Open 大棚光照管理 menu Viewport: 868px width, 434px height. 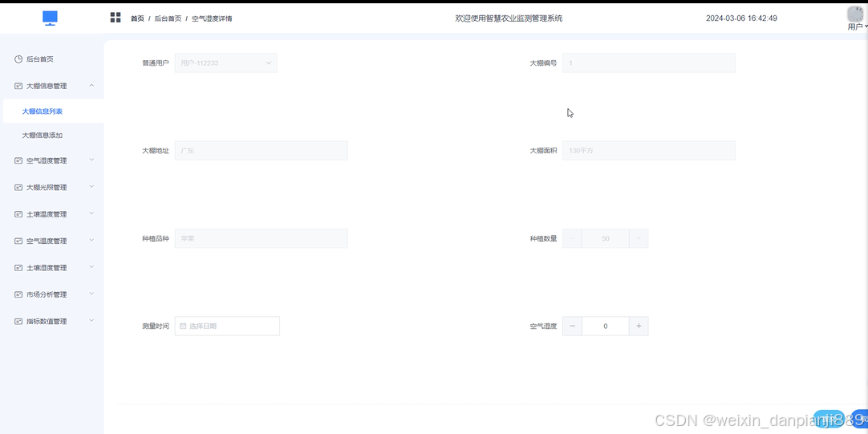[52, 188]
